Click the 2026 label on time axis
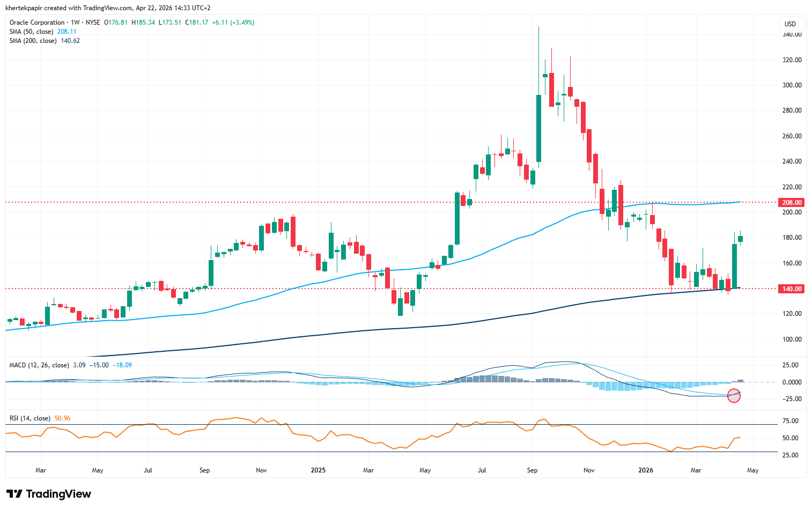 pyautogui.click(x=645, y=470)
